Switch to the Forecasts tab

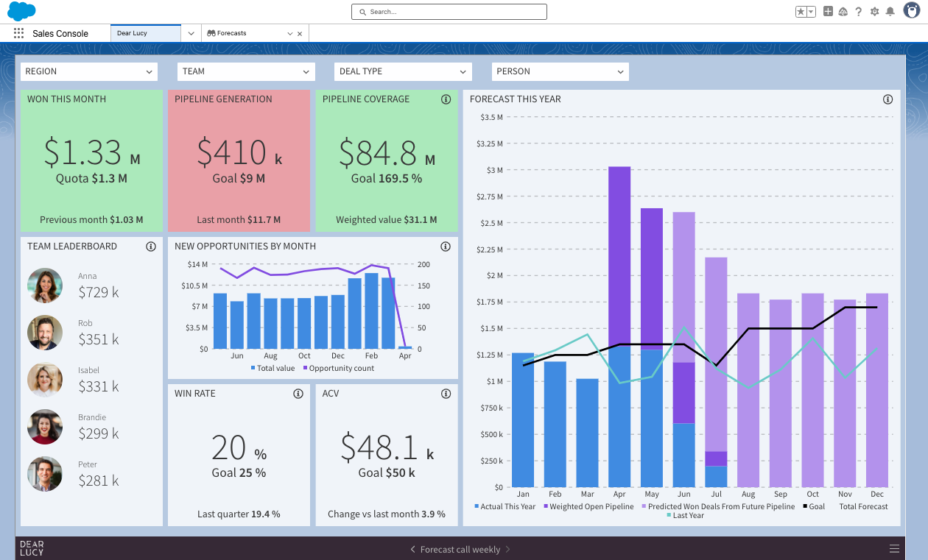[x=247, y=33]
